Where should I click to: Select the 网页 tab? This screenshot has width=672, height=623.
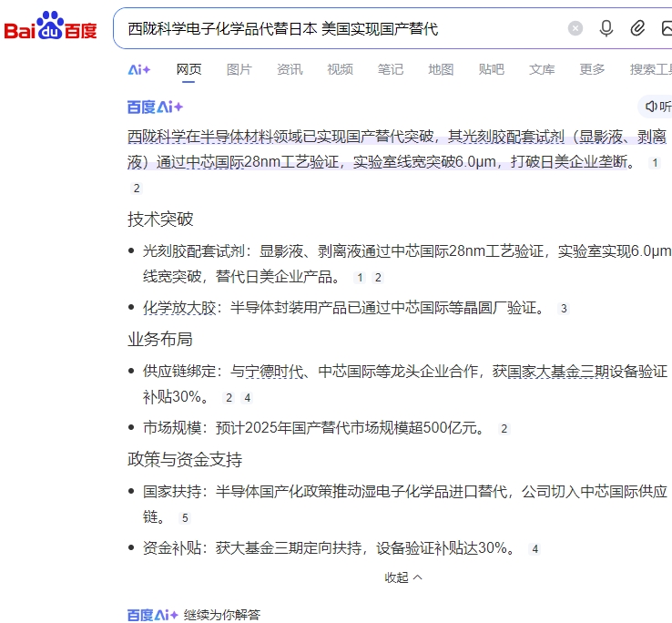pyautogui.click(x=188, y=69)
